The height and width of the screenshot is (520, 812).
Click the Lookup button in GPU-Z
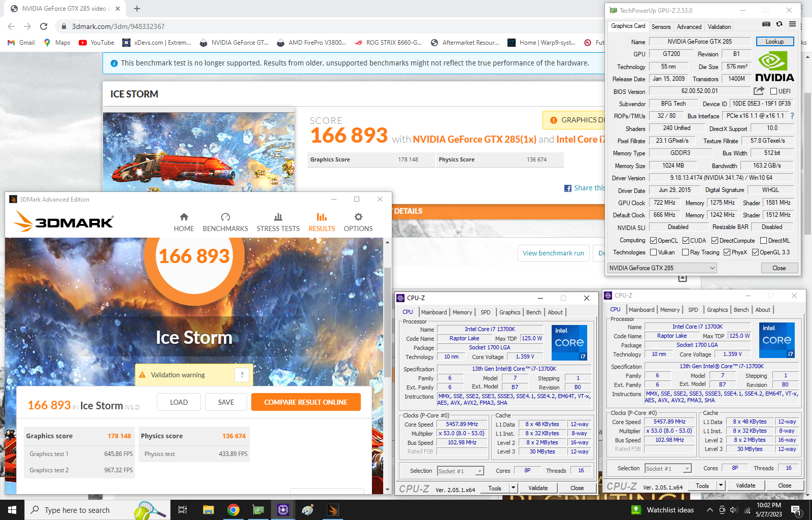coord(775,42)
